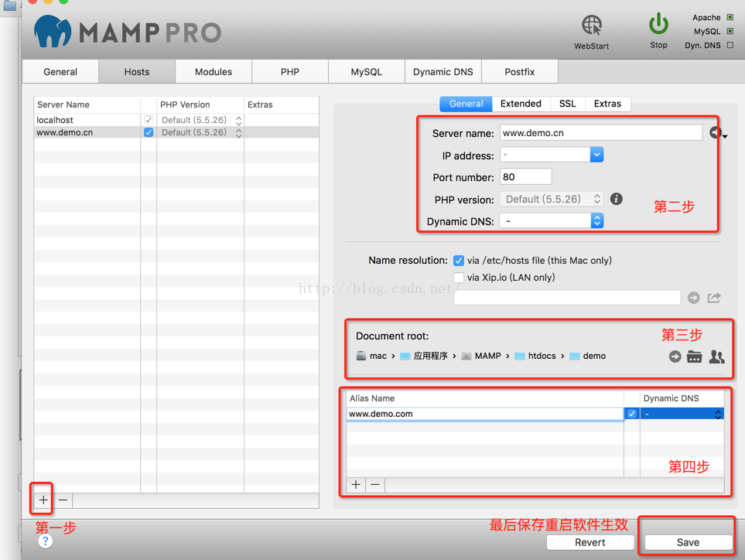Select the www.demo.cn row in server list

click(176, 132)
